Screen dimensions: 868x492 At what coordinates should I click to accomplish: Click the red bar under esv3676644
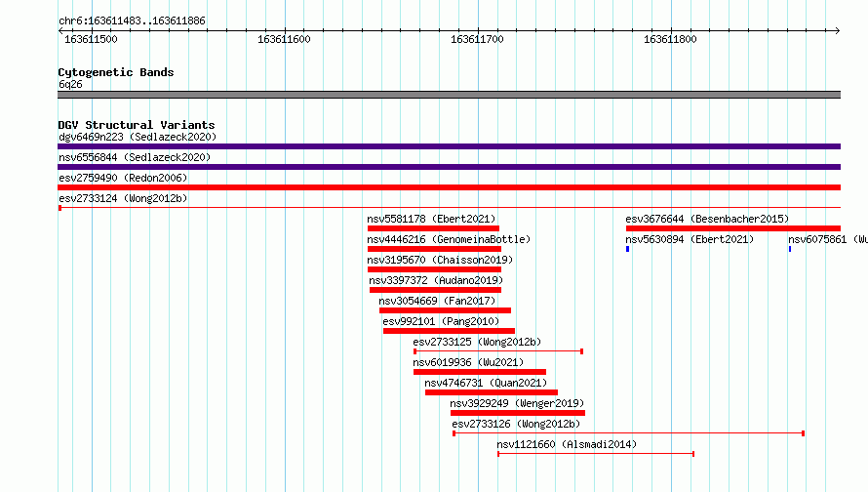(x=733, y=228)
